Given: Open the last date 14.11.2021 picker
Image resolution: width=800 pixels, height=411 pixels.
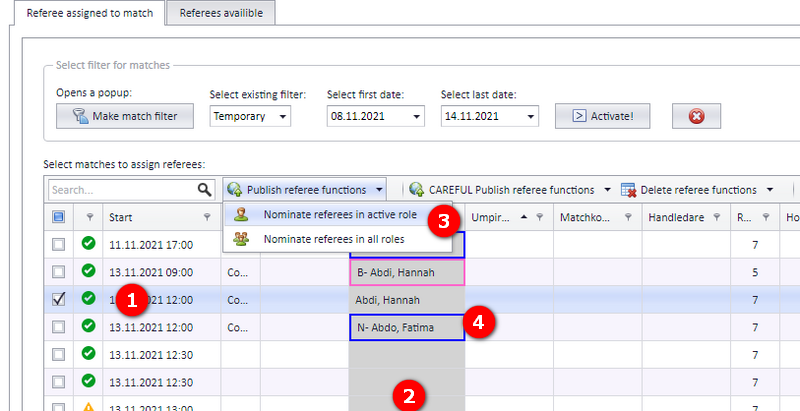Looking at the screenshot, I should pos(531,117).
